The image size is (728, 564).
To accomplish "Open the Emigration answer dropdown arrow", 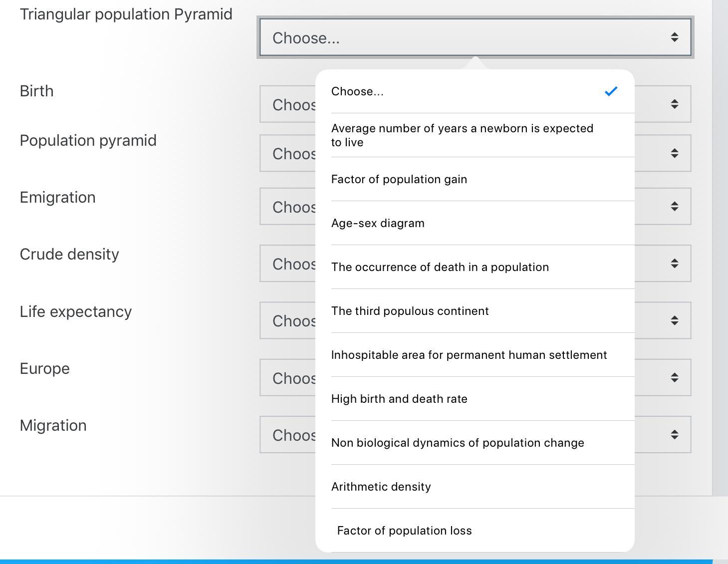I will (x=674, y=207).
